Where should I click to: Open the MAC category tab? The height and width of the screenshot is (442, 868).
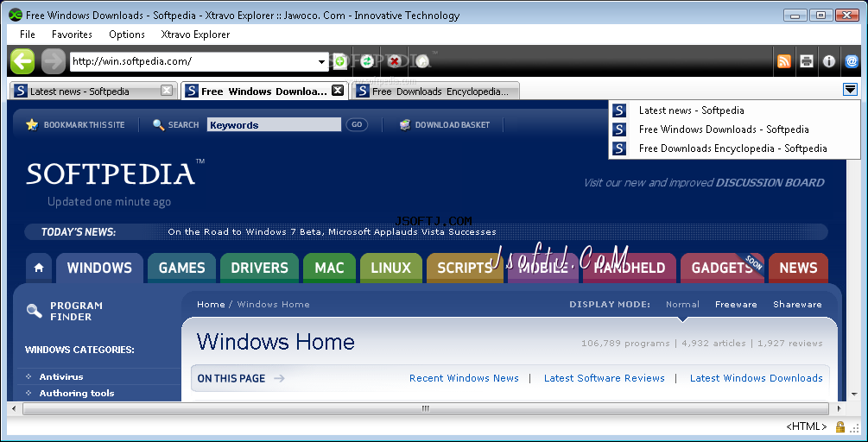(329, 268)
